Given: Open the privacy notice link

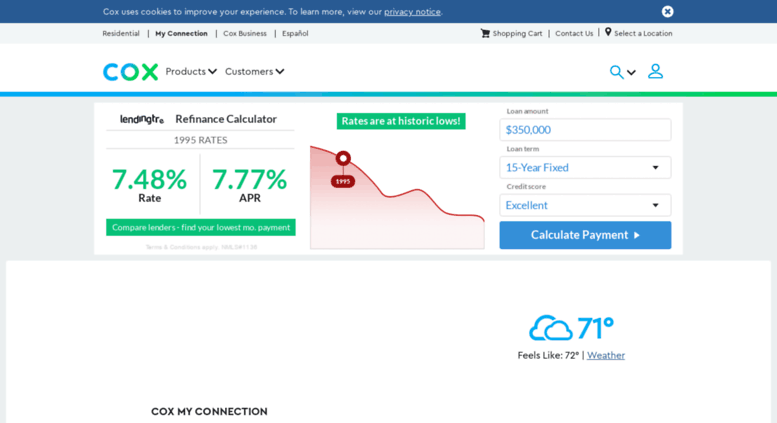Looking at the screenshot, I should pyautogui.click(x=412, y=12).
